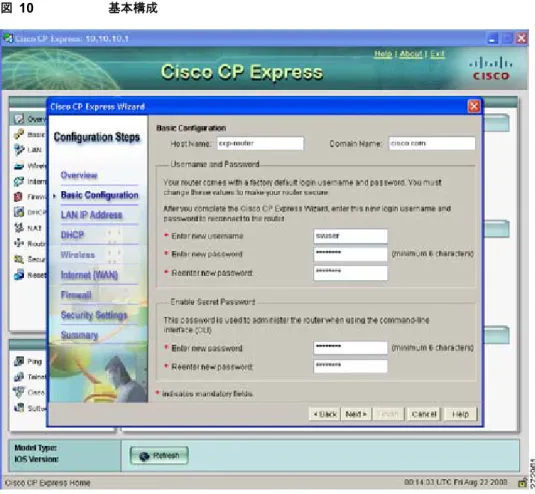Click 'Username and Password' group heading
535x494 pixels.
(215, 164)
